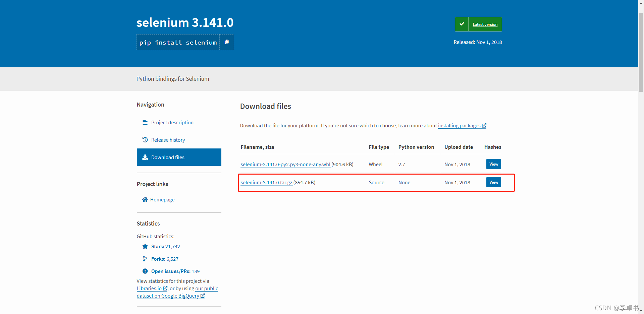
Task: Download selenium-3.141.0-py2.py3-none-any.whl file
Action: tap(285, 164)
